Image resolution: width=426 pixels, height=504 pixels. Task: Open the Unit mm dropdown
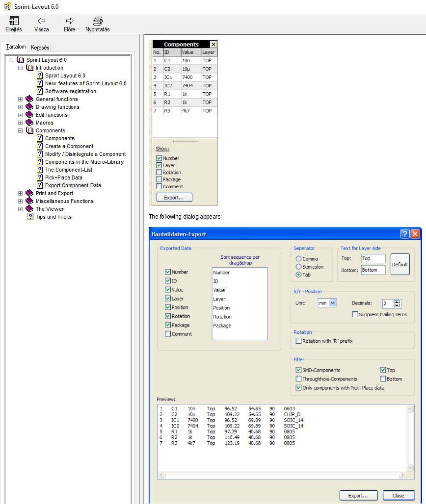click(333, 303)
